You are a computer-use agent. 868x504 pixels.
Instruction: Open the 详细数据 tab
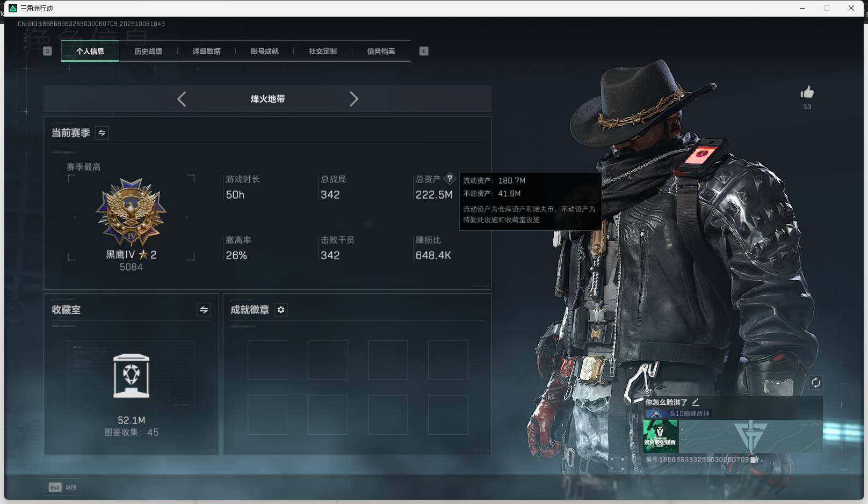tap(206, 52)
